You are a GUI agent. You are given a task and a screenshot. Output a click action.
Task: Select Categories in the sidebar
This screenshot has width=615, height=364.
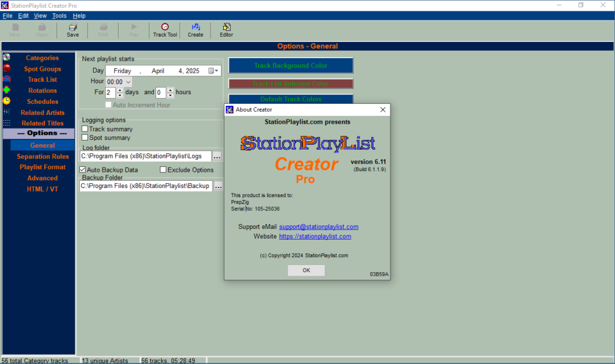[43, 58]
